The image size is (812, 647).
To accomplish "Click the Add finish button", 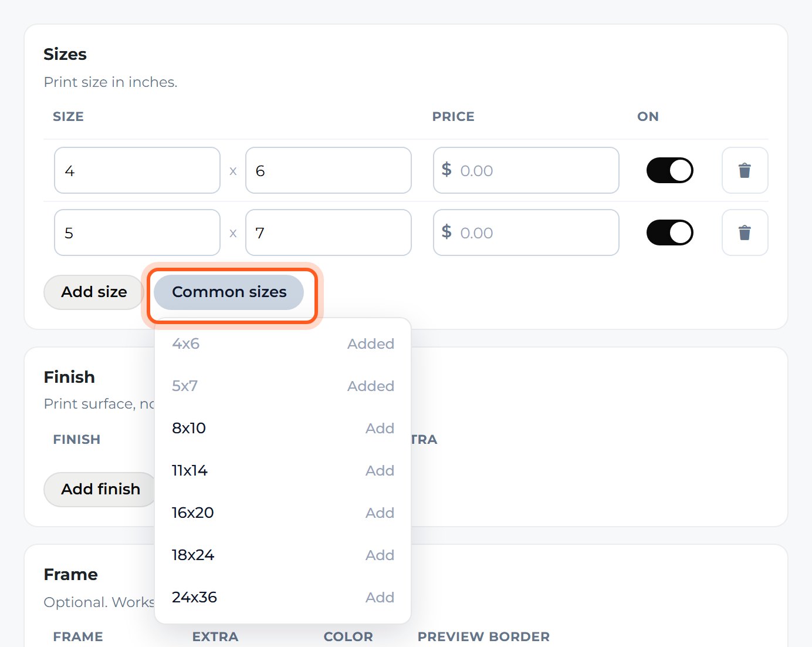I will [100, 489].
